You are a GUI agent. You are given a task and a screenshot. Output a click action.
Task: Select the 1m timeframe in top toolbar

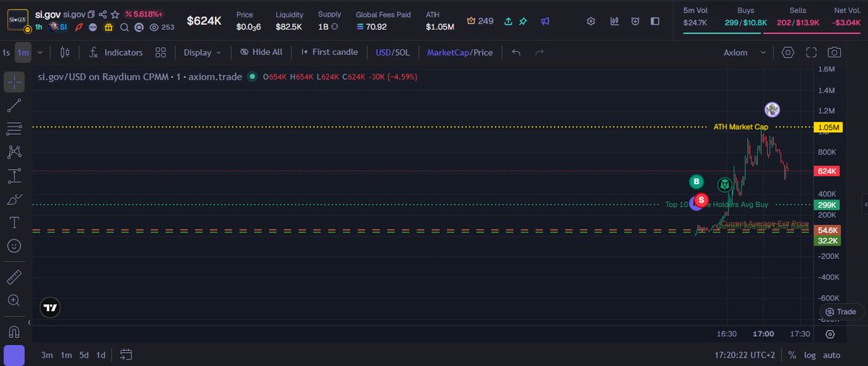23,52
